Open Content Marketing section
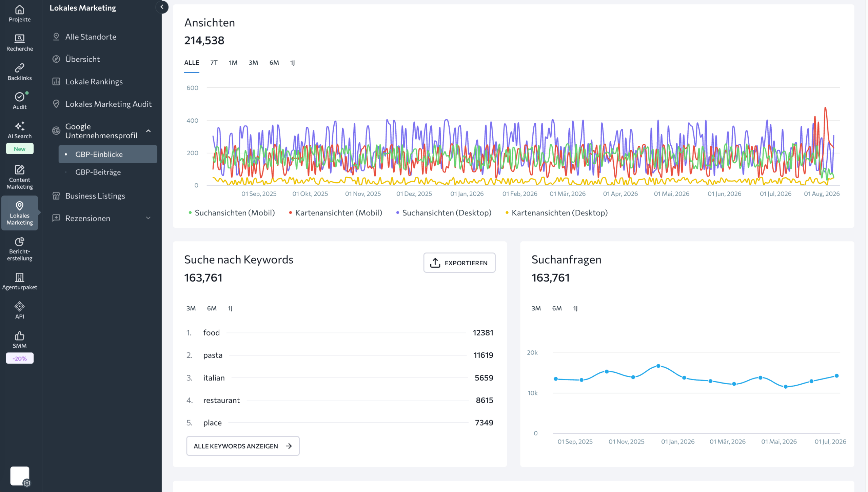 [x=20, y=177]
